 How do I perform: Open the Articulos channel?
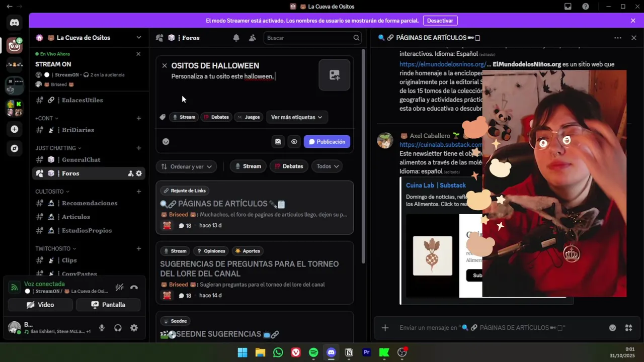[x=89, y=217]
